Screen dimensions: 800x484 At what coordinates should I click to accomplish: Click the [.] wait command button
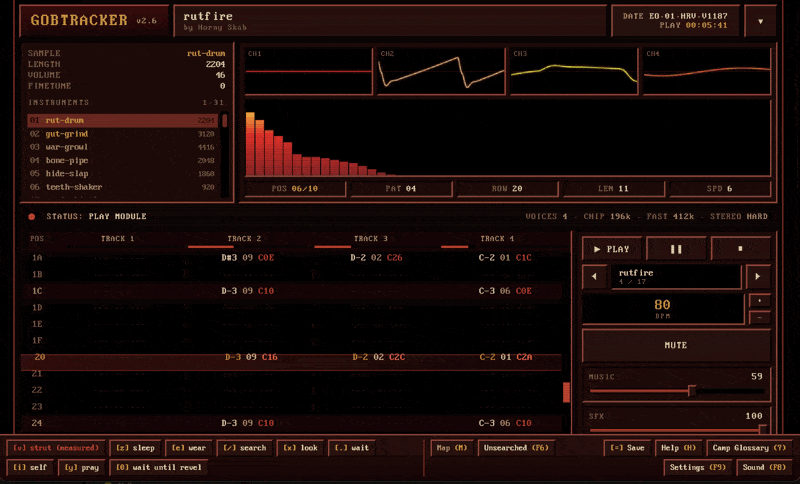click(352, 448)
